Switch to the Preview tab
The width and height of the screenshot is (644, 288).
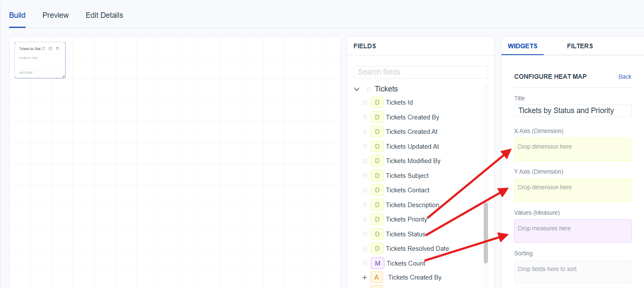[x=55, y=15]
